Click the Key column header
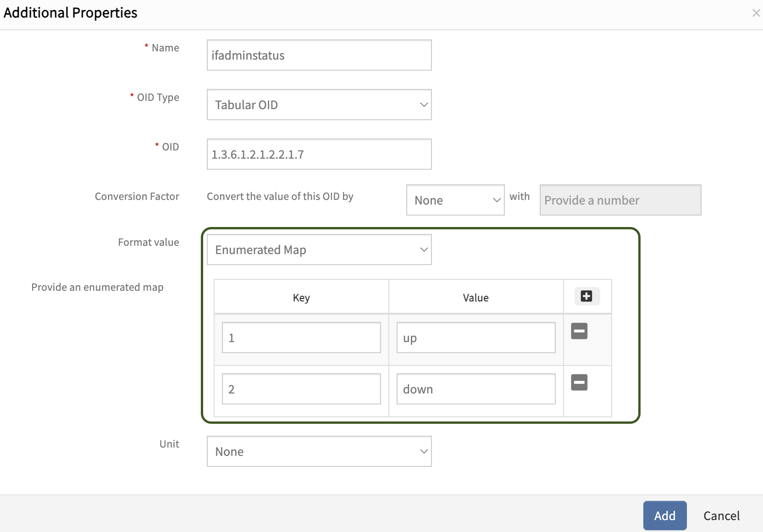The image size is (763, 532). click(301, 298)
